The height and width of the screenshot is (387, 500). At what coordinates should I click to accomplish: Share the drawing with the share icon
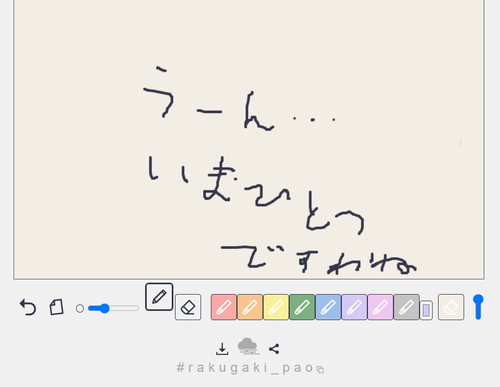point(274,349)
